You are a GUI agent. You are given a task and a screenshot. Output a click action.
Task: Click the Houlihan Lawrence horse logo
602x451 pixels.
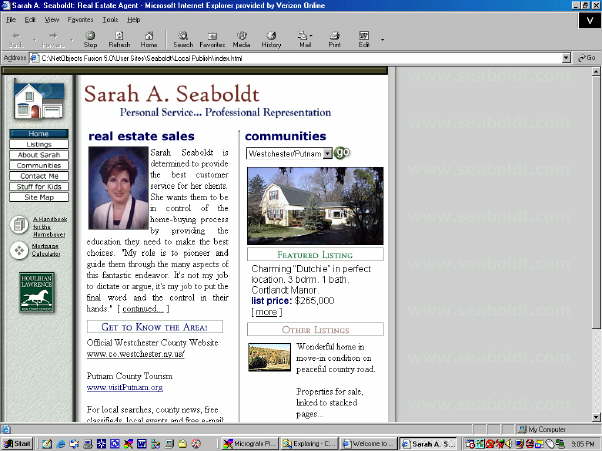tap(37, 292)
